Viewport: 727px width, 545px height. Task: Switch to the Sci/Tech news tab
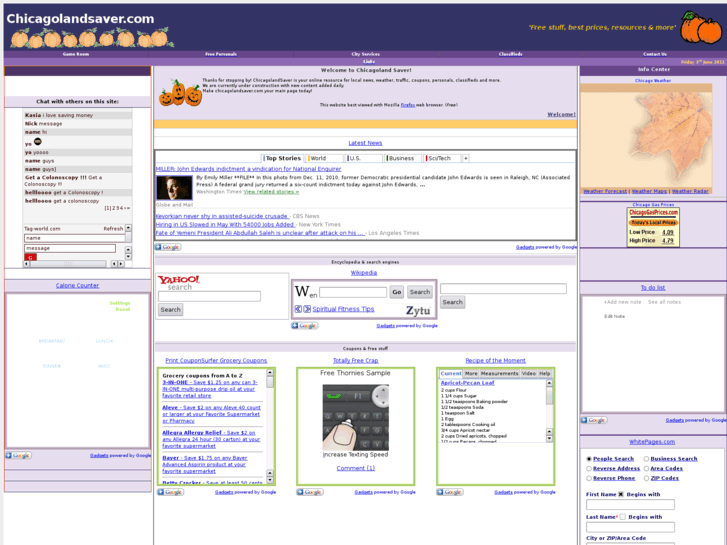point(442,158)
